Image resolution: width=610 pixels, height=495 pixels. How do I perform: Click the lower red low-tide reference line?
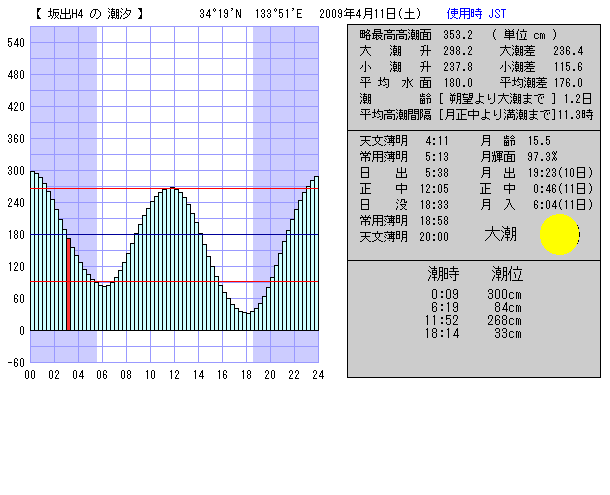(x=174, y=282)
